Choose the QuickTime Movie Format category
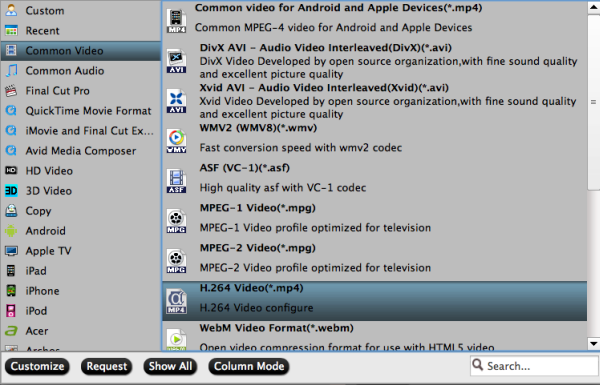The image size is (600, 385). (81, 111)
